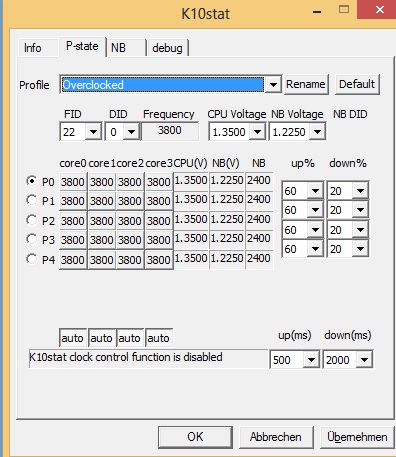Click core0 frequency button in P0 row

[73, 182]
